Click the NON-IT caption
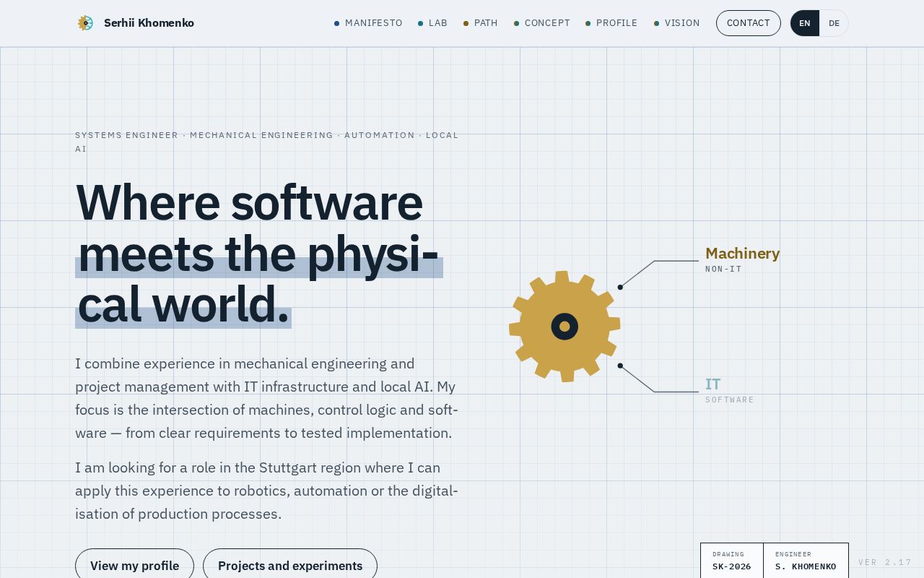 723,269
